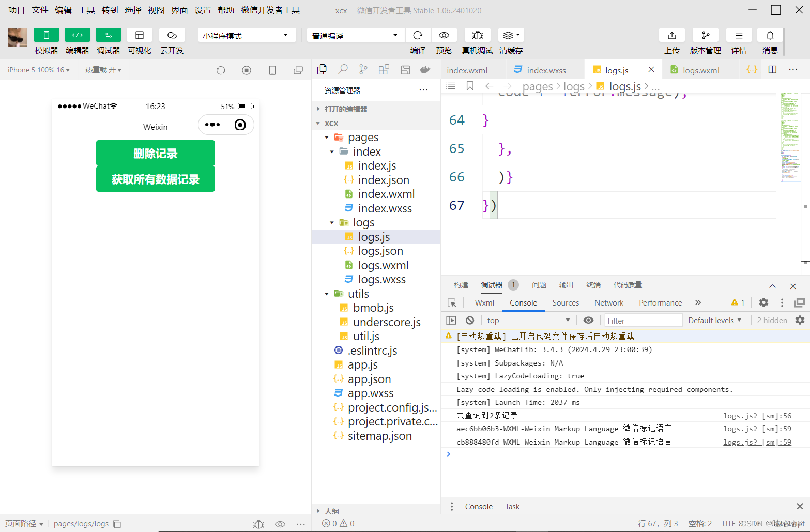This screenshot has width=810, height=532.
Task: Click the simulator stop icon
Action: coord(247,70)
